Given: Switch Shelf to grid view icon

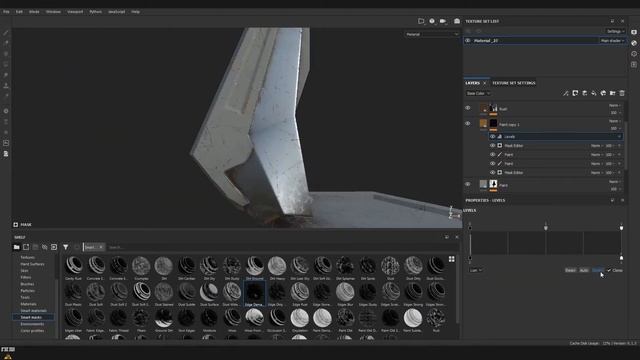Looking at the screenshot, I should (452, 259).
